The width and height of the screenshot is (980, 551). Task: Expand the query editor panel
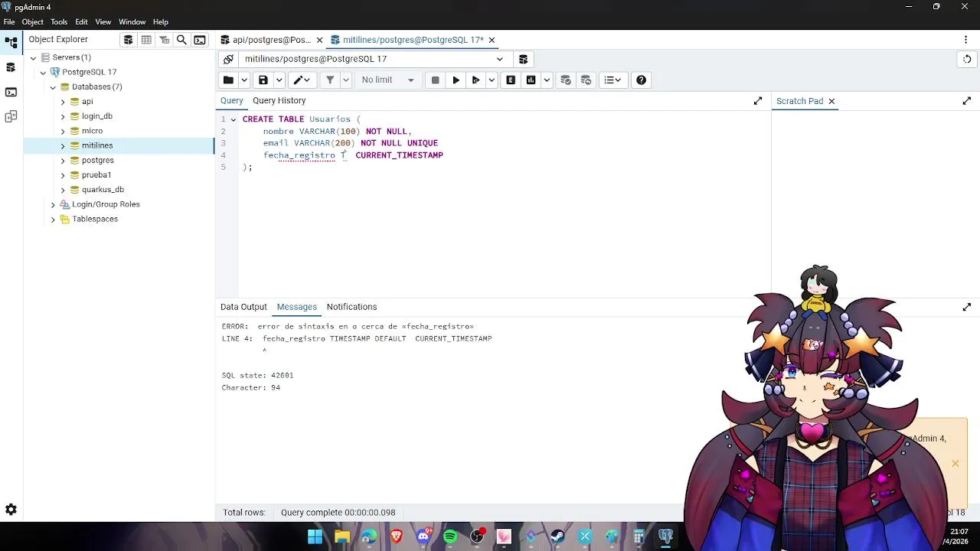click(x=758, y=100)
